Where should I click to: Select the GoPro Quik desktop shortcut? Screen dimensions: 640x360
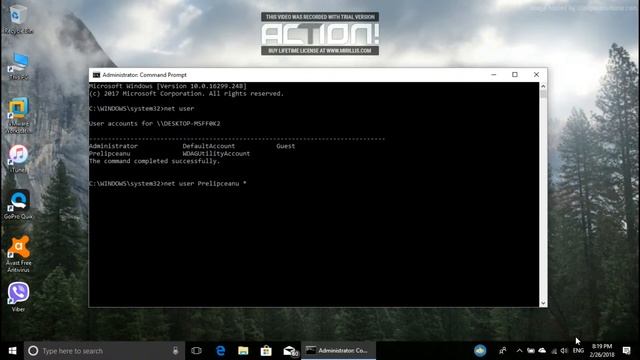click(x=18, y=205)
